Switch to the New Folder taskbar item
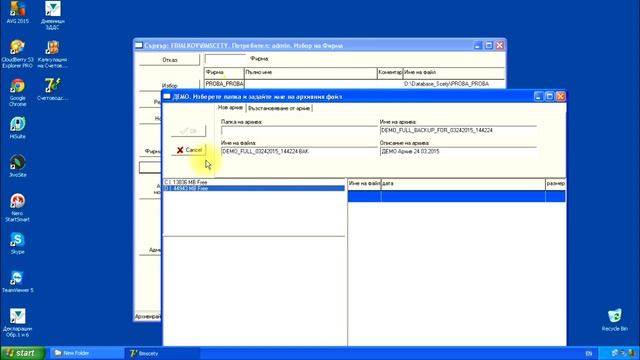640x360 pixels. (x=87, y=353)
